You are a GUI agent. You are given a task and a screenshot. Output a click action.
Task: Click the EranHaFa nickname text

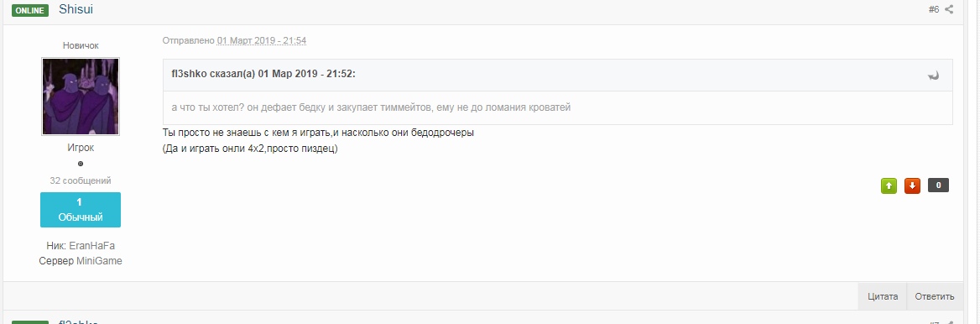pyautogui.click(x=92, y=246)
